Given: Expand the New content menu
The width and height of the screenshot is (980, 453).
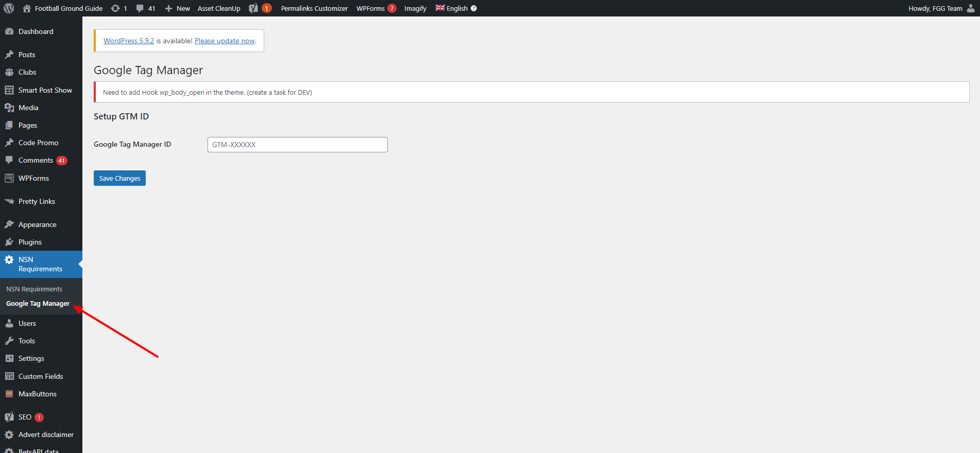Looking at the screenshot, I should click(178, 8).
